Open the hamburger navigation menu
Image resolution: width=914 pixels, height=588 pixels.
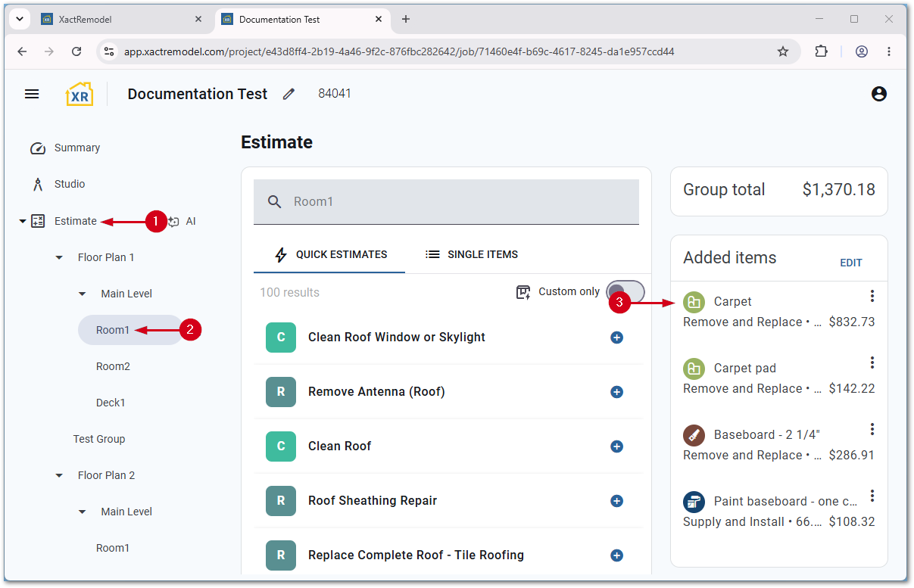32,94
